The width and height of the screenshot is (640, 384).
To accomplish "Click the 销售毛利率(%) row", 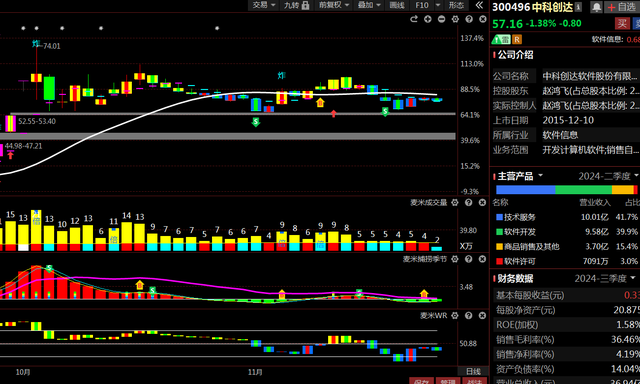I will click(x=566, y=340).
